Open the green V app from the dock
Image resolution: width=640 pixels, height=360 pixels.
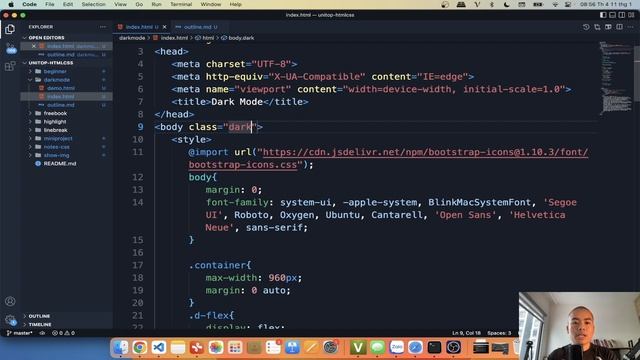pyautogui.click(x=358, y=347)
